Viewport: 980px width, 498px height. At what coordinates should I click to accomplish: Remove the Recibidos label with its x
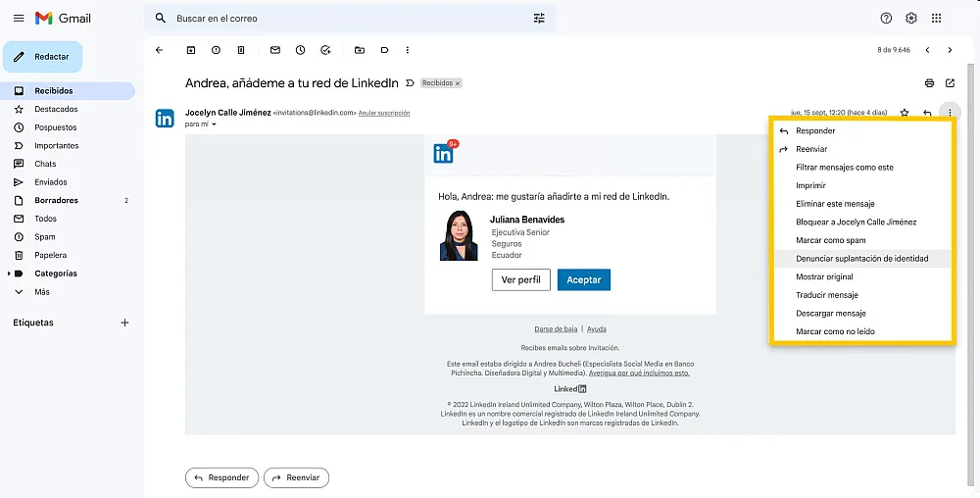tap(457, 83)
